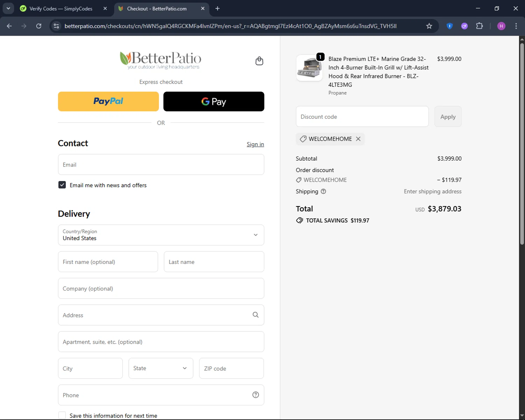Click the page vertical scrollbar
525x420 pixels.
coord(522,143)
